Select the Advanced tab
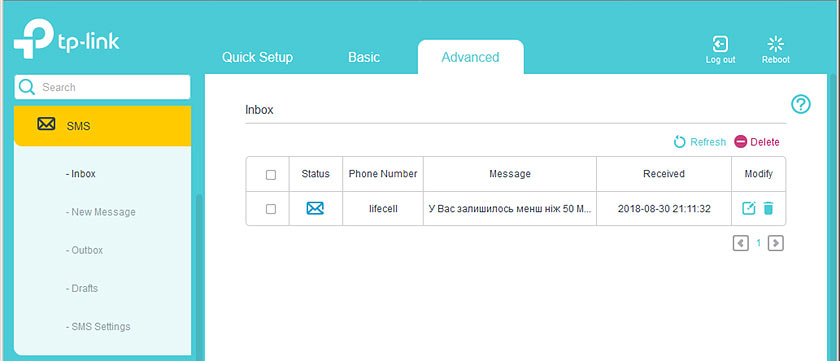 coord(470,57)
